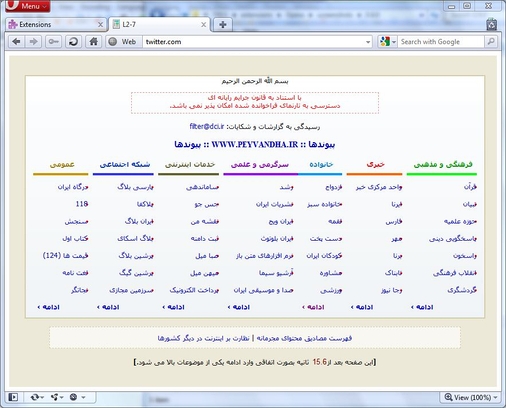Open the پرداخت الکترونیک link
The width and height of the screenshot is (506, 408).
(194, 290)
